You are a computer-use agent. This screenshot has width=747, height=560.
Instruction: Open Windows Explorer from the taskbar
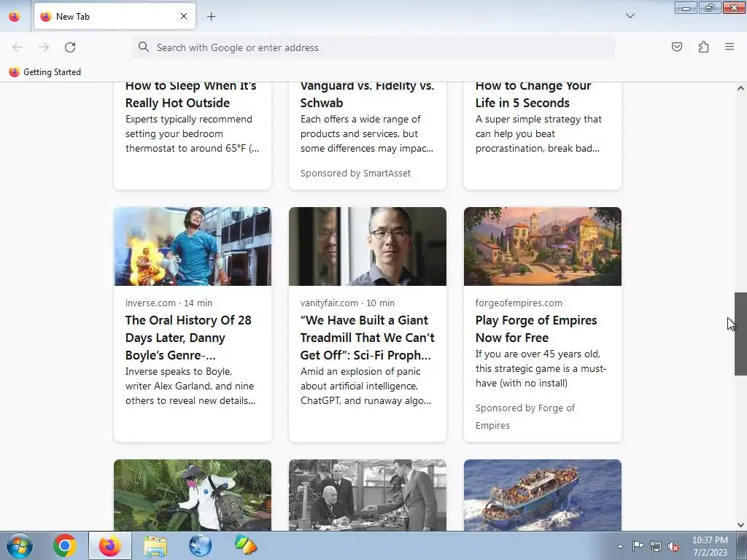click(155, 545)
